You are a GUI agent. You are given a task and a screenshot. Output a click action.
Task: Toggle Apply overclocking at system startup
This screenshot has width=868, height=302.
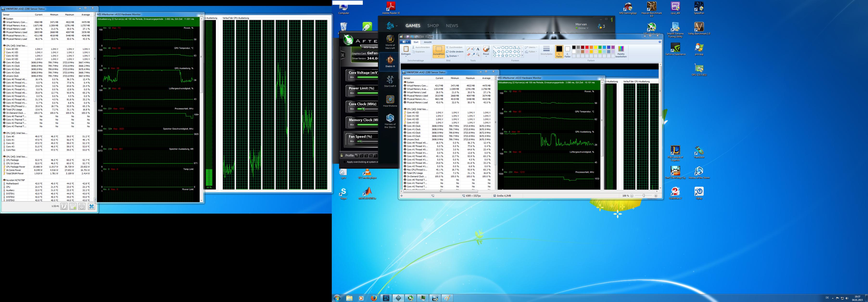tap(344, 162)
